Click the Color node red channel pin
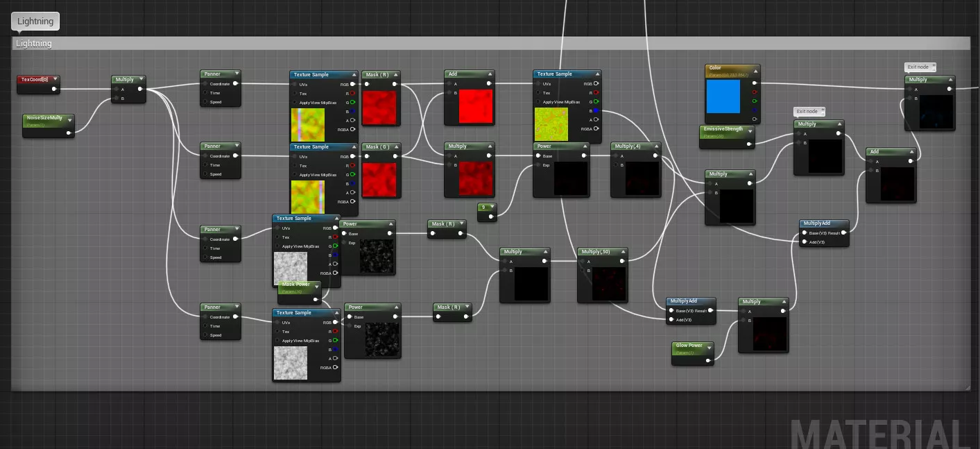 point(754,92)
